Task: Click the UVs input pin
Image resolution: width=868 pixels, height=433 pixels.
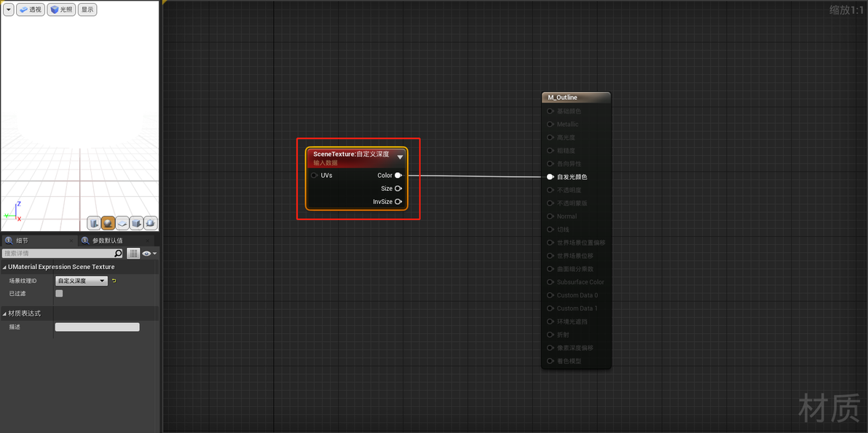Action: [315, 175]
